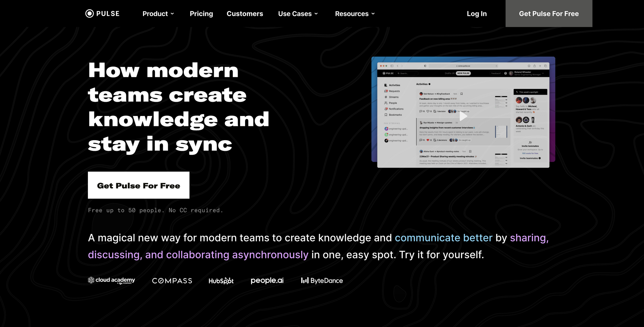The height and width of the screenshot is (327, 644).
Task: Expand the Product dropdown menu
Action: pyautogui.click(x=158, y=14)
